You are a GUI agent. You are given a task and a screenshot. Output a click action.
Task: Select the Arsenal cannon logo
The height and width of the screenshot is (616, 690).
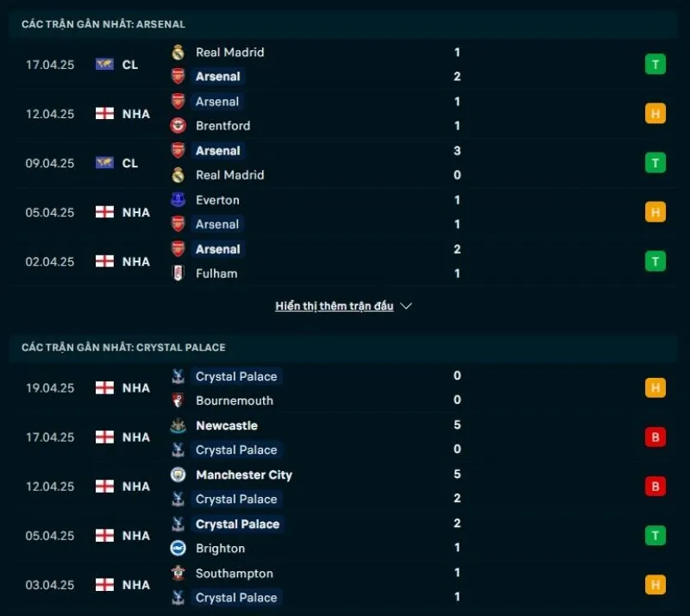pyautogui.click(x=178, y=76)
